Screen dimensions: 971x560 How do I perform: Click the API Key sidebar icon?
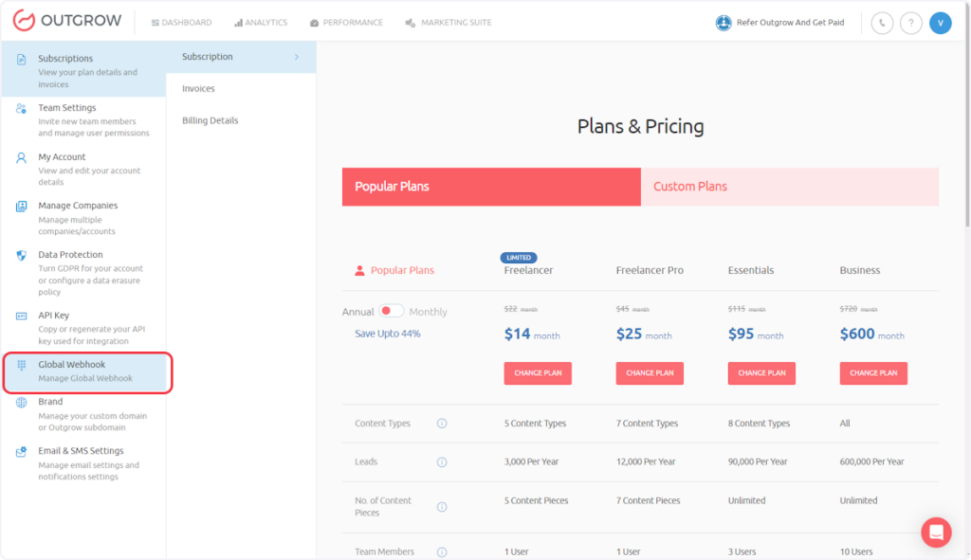coord(21,316)
